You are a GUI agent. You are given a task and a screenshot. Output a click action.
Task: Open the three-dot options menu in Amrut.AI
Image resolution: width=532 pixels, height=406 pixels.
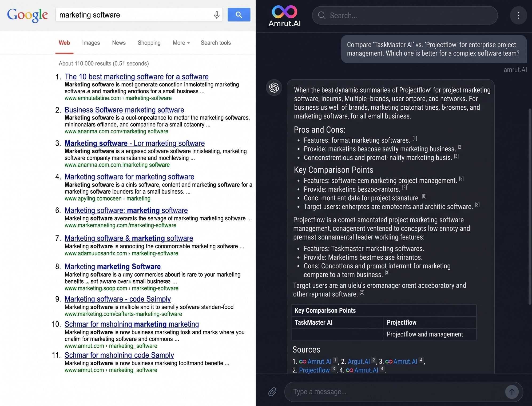pyautogui.click(x=518, y=15)
